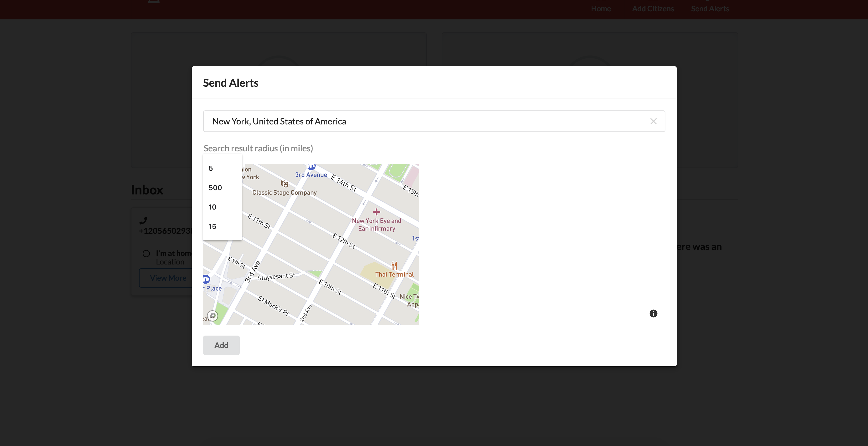This screenshot has width=868, height=446.
Task: Click the 3rd Avenue subway station icon
Action: click(x=311, y=166)
